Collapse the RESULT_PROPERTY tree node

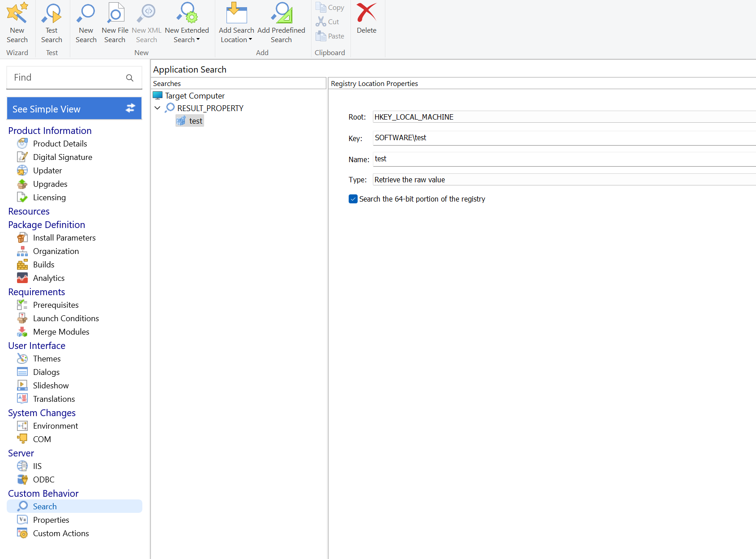pyautogui.click(x=158, y=108)
